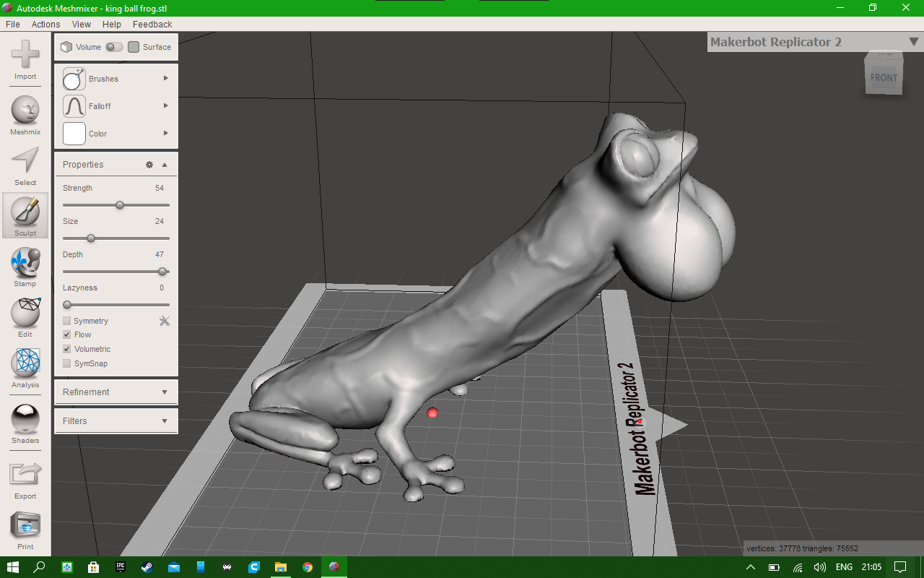Open the Actions menu
The image size is (924, 578).
tap(45, 24)
